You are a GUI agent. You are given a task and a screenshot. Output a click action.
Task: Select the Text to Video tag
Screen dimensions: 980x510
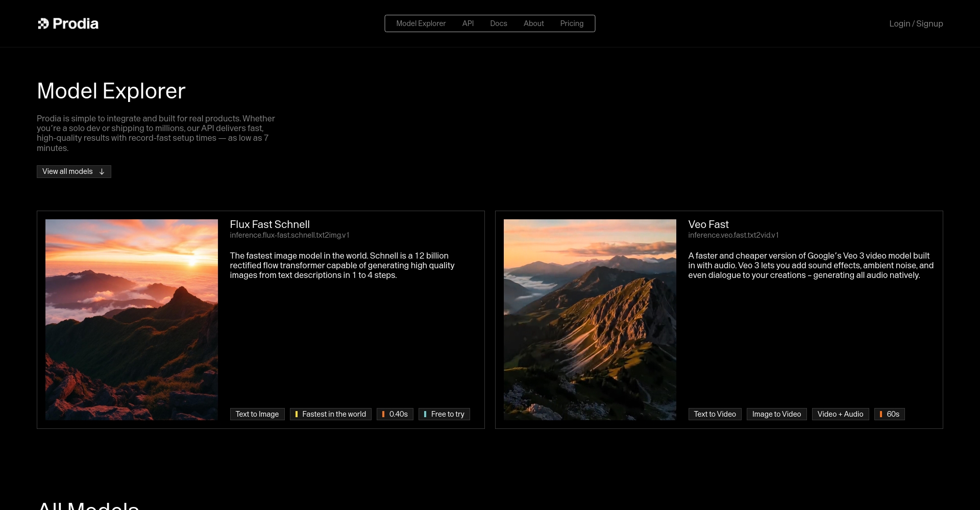click(x=715, y=414)
